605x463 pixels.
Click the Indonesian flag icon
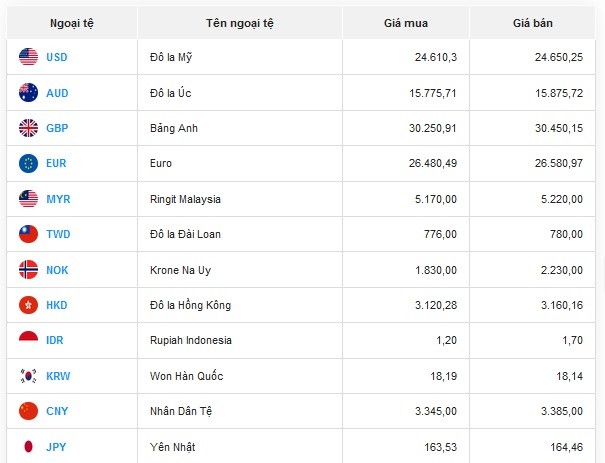28,340
